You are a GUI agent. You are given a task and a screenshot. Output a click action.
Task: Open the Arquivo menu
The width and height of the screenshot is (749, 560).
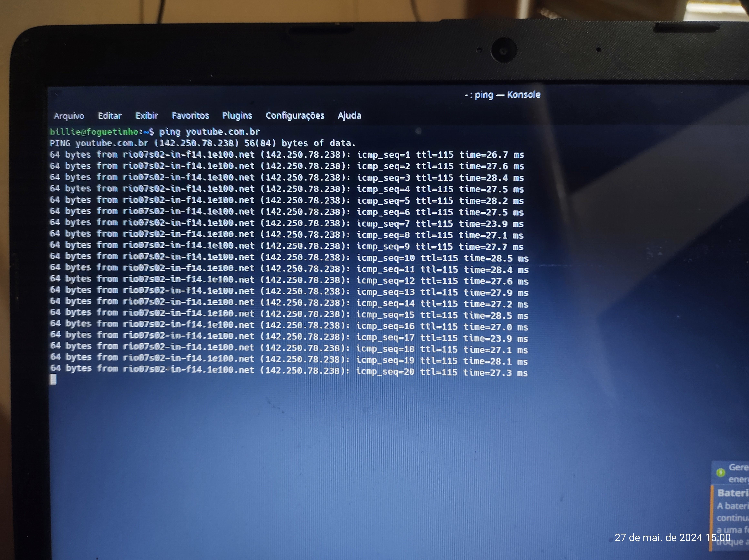69,116
